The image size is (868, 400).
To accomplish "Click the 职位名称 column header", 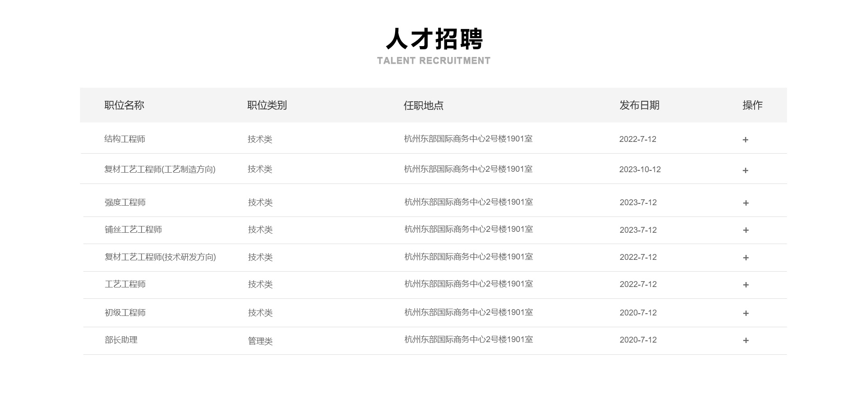I will 124,105.
